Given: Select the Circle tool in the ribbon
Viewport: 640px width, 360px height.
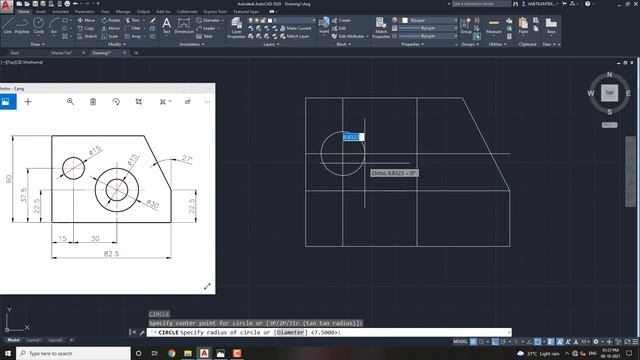Looking at the screenshot, I should [38, 25].
